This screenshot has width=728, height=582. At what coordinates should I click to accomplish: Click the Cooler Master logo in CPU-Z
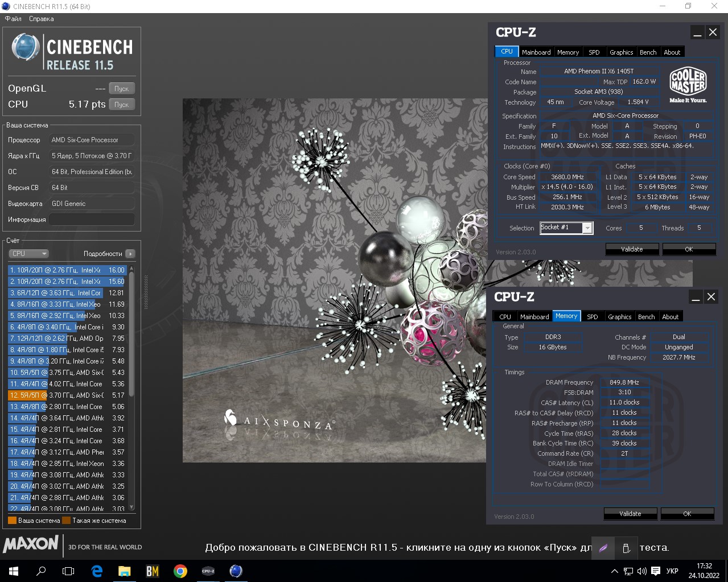688,84
